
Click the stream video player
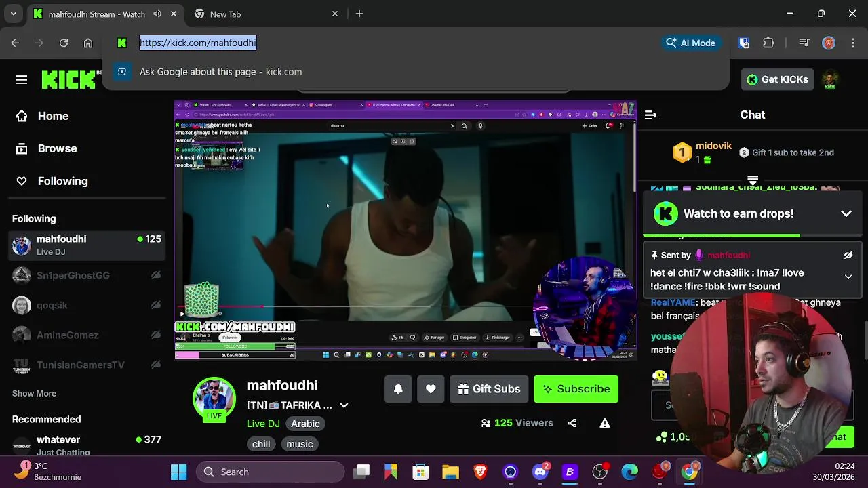click(406, 230)
